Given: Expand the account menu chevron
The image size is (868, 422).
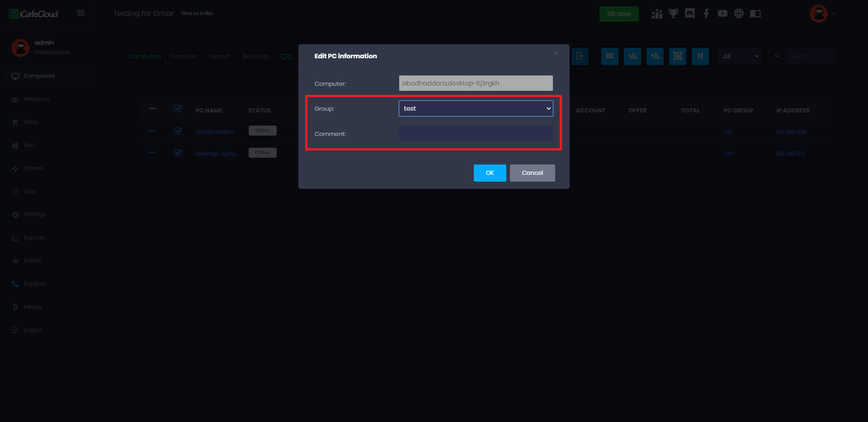Looking at the screenshot, I should coord(834,14).
